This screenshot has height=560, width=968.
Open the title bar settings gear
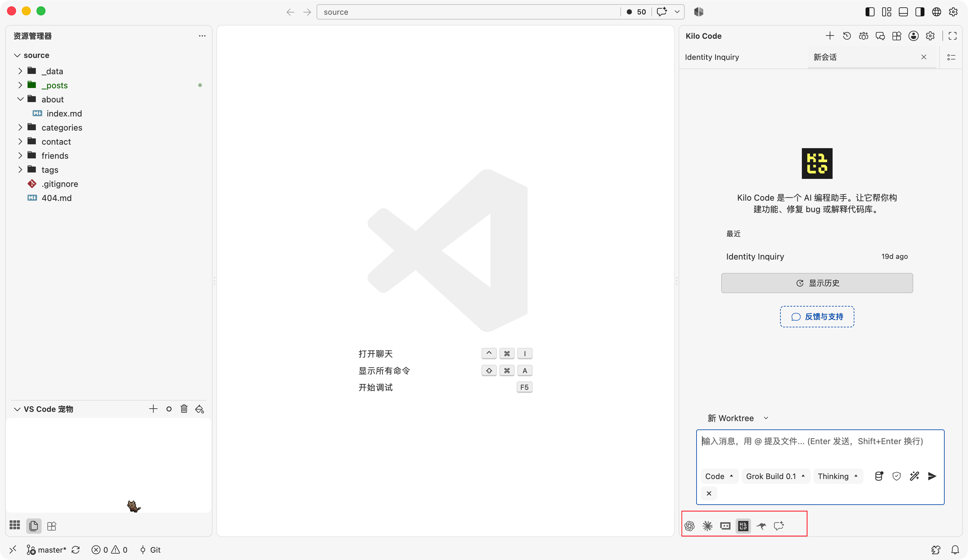tap(953, 12)
